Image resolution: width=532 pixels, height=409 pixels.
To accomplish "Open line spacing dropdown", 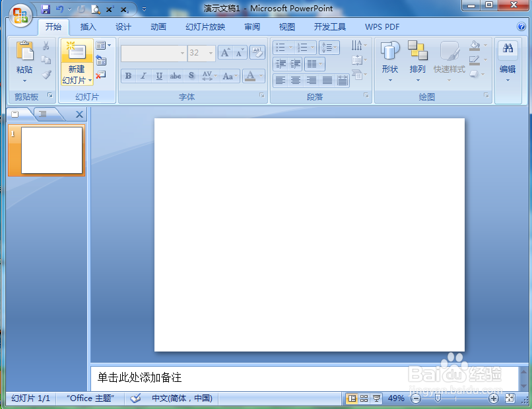I will click(329, 47).
